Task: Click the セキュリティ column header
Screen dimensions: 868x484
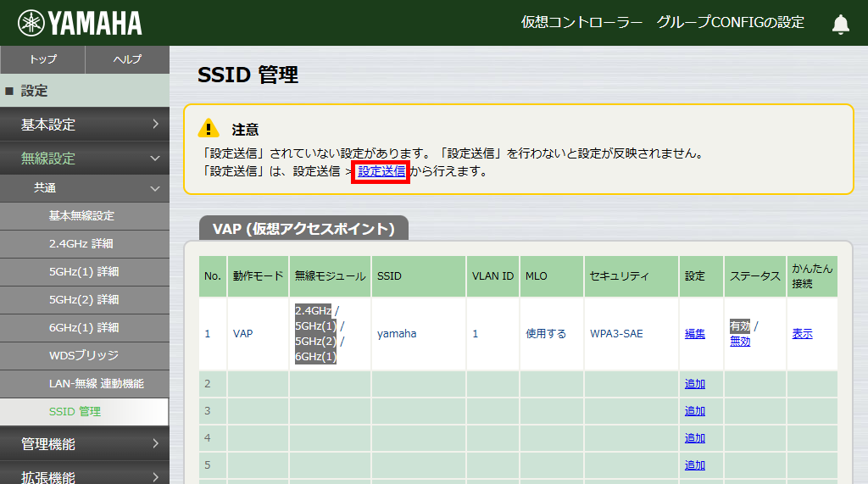Action: click(x=631, y=275)
